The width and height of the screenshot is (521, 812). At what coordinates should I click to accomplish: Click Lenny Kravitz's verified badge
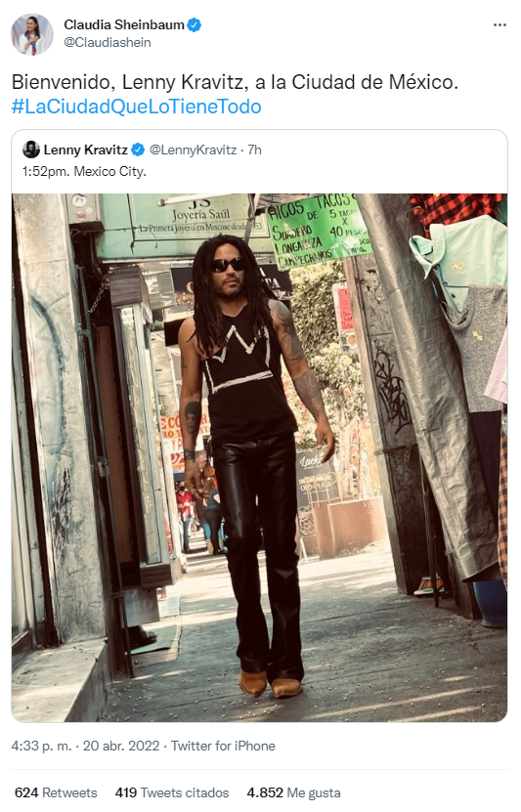[138, 150]
